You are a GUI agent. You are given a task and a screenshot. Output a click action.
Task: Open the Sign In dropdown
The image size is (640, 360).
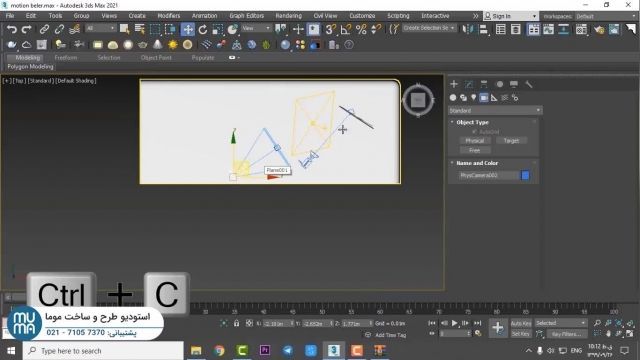click(x=511, y=16)
